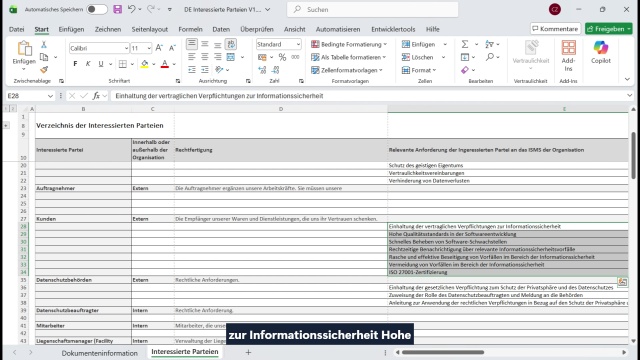The width and height of the screenshot is (640, 360).
Task: Open the Copilot icon
Action: click(x=601, y=48)
